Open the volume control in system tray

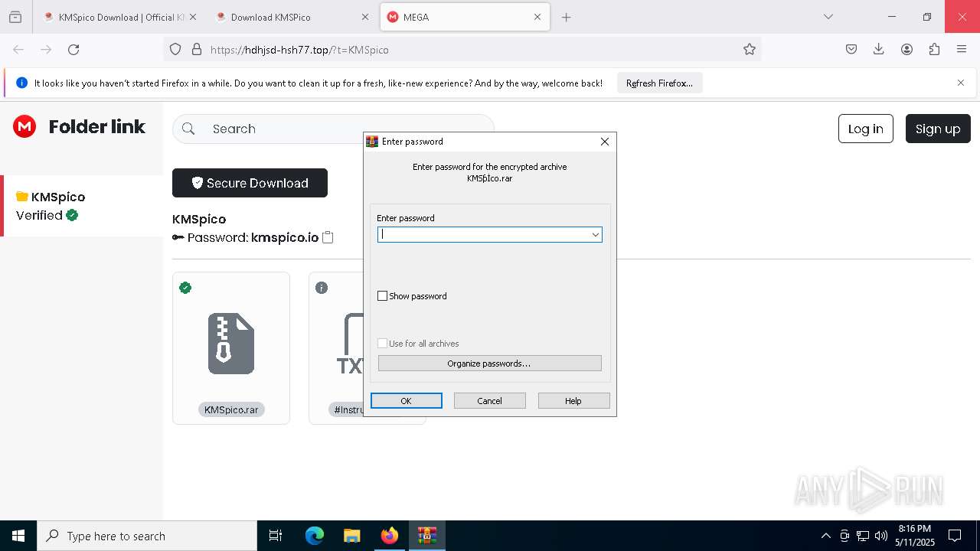(x=881, y=536)
